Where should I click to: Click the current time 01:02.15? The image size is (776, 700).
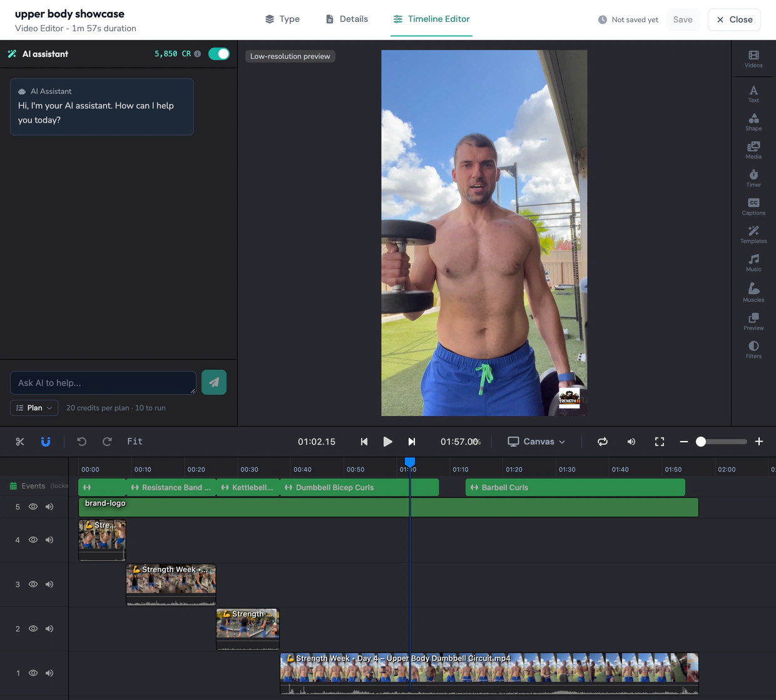[x=317, y=442]
